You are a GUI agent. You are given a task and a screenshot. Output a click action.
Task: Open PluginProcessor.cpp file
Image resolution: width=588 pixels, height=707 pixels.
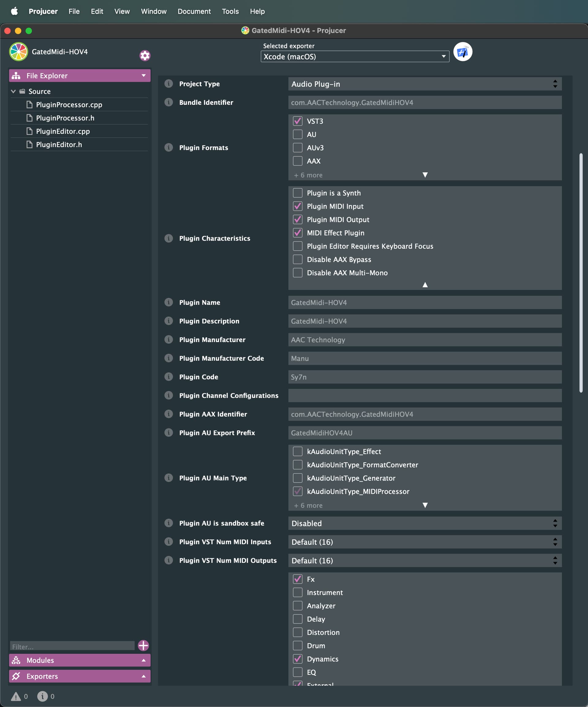(69, 105)
